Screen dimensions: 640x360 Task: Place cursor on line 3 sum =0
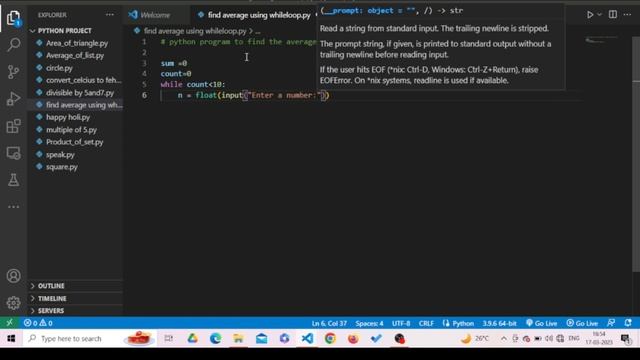coord(174,63)
